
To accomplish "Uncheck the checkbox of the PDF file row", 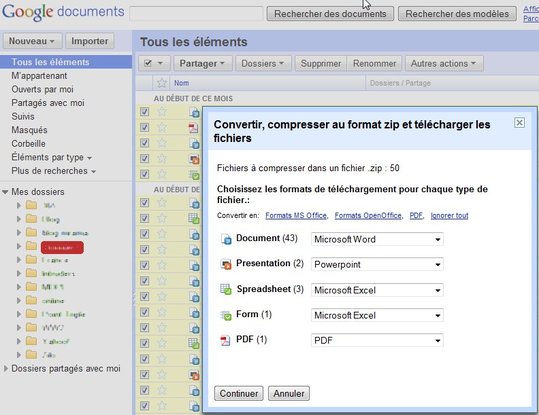I will 144,128.
